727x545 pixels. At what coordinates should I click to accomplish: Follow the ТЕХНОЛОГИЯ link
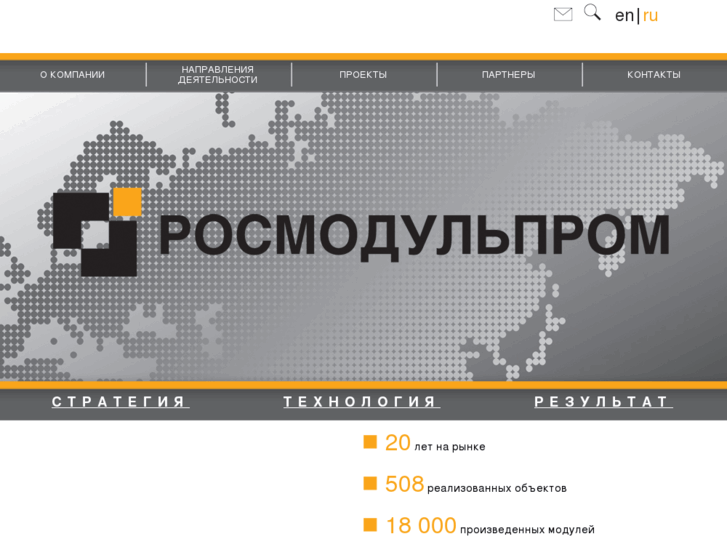pyautogui.click(x=362, y=402)
